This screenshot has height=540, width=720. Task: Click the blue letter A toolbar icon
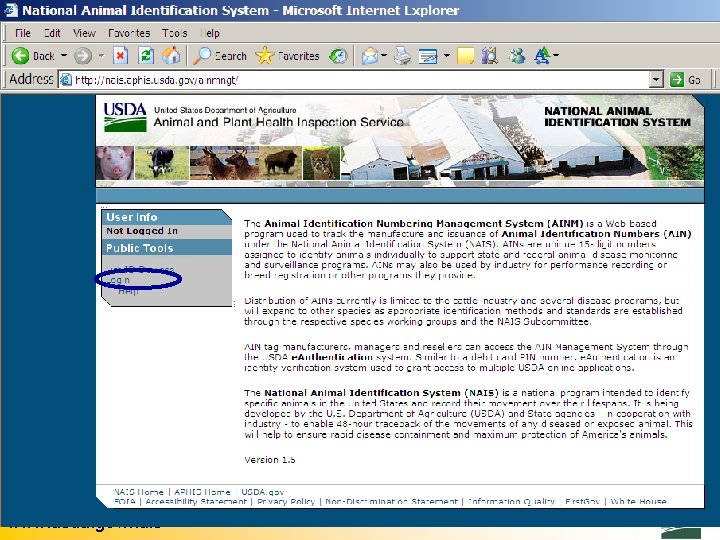click(x=542, y=56)
